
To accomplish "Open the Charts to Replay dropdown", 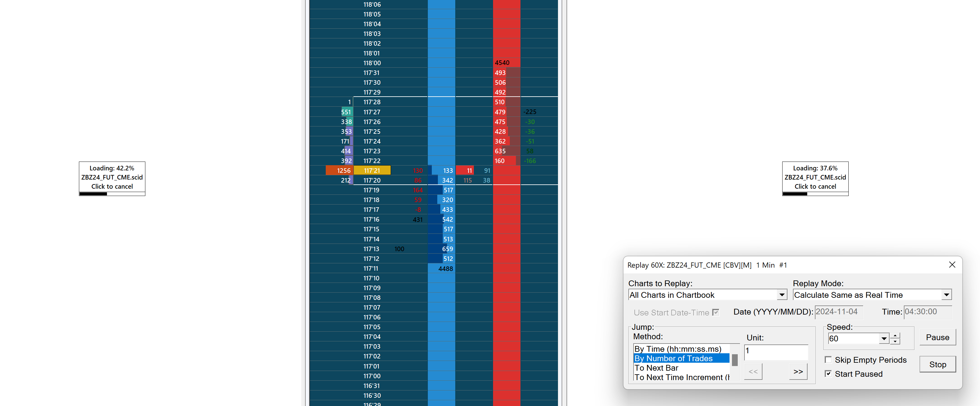I will click(x=781, y=295).
